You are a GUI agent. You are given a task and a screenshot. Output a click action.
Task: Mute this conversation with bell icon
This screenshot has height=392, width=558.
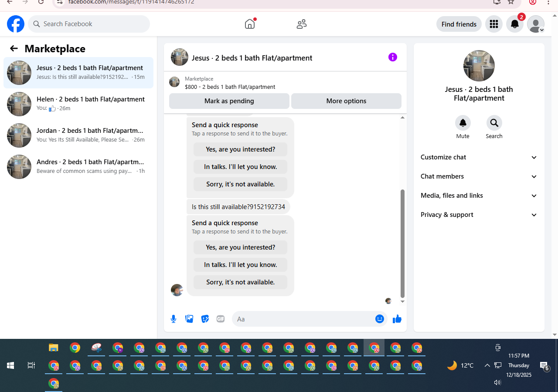(463, 123)
